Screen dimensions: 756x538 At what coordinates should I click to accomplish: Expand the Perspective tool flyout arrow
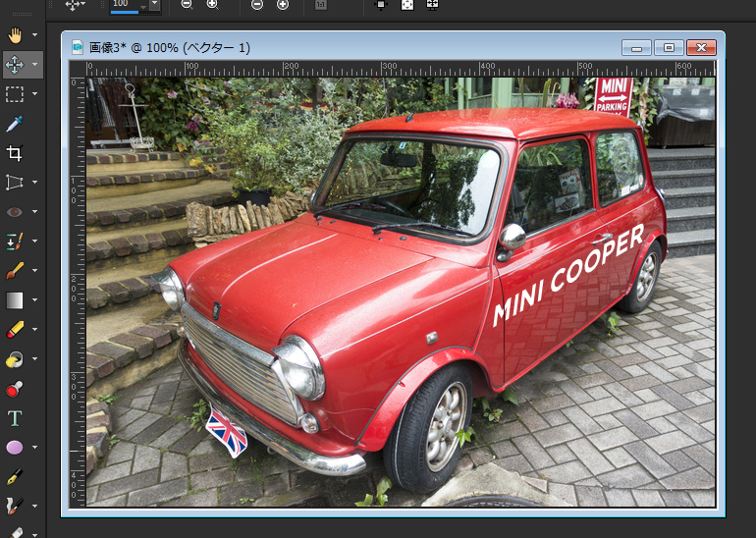34,183
